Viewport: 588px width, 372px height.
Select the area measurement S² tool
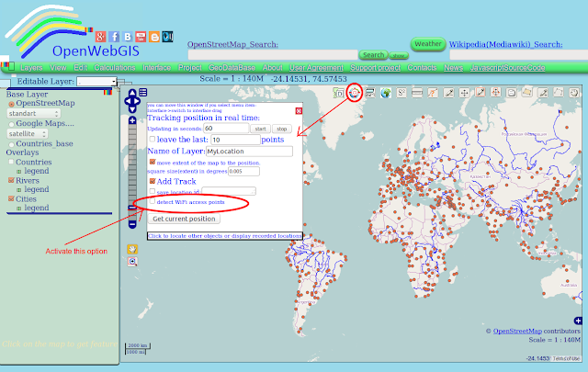tap(401, 93)
